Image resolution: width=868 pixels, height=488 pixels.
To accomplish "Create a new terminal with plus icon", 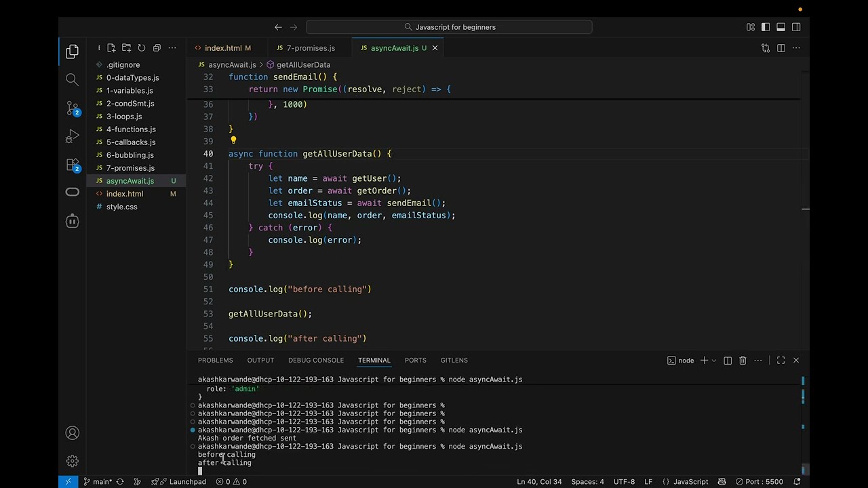I will pos(704,361).
